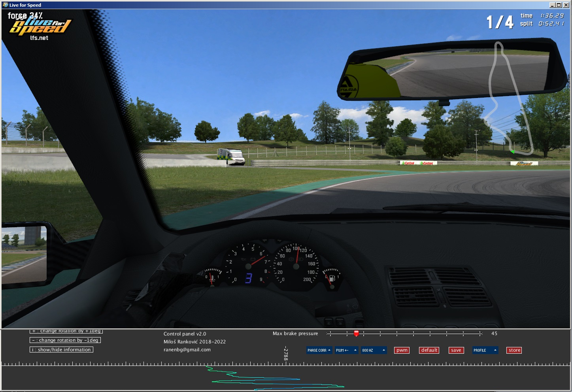Close the Live for Speed window
This screenshot has height=392, width=572.
pyautogui.click(x=566, y=5)
